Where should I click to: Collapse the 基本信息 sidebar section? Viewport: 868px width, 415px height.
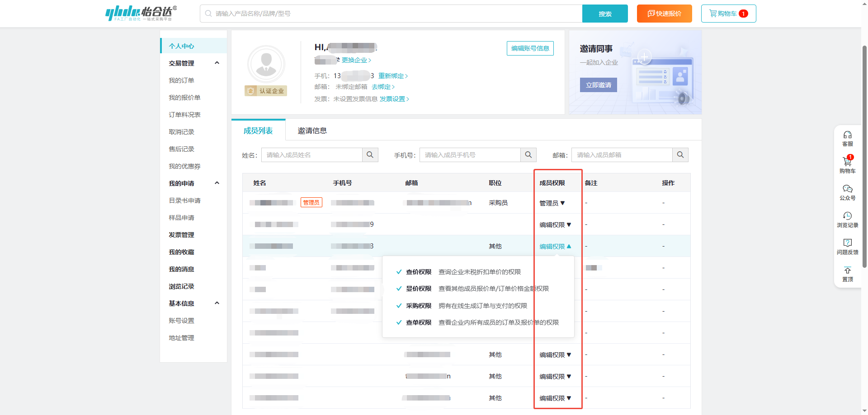(x=217, y=303)
